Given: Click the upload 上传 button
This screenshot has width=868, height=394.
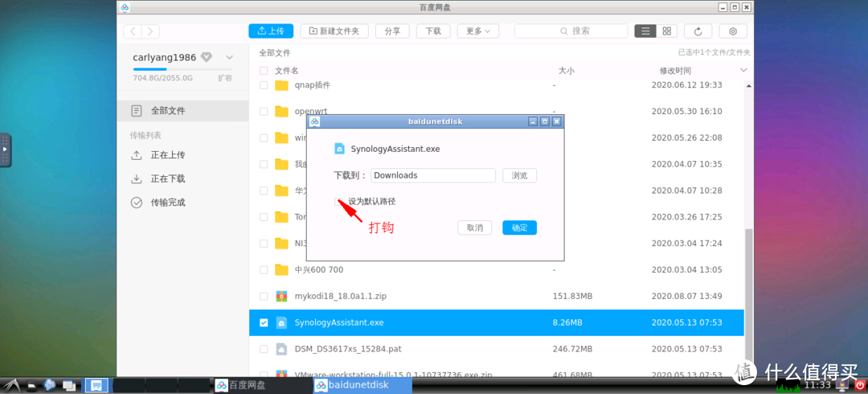Looking at the screenshot, I should [x=271, y=31].
